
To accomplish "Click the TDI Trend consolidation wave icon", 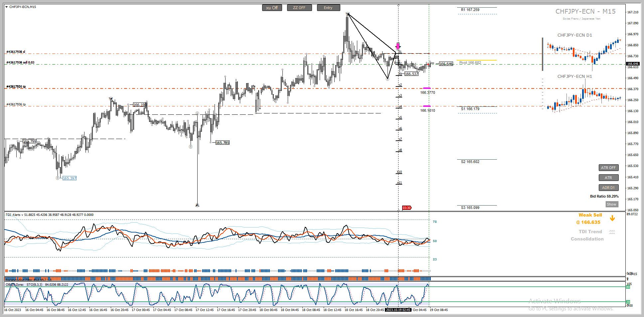I will (612, 232).
